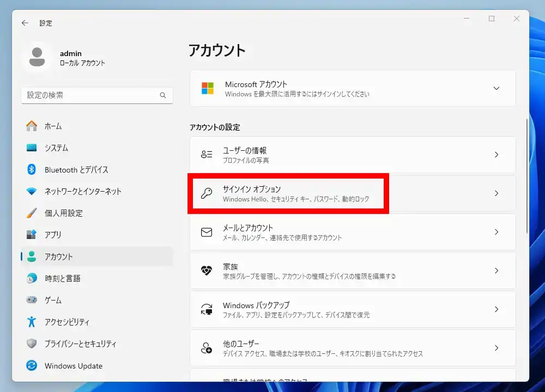Open the Windows バックアップ row title

click(256, 305)
